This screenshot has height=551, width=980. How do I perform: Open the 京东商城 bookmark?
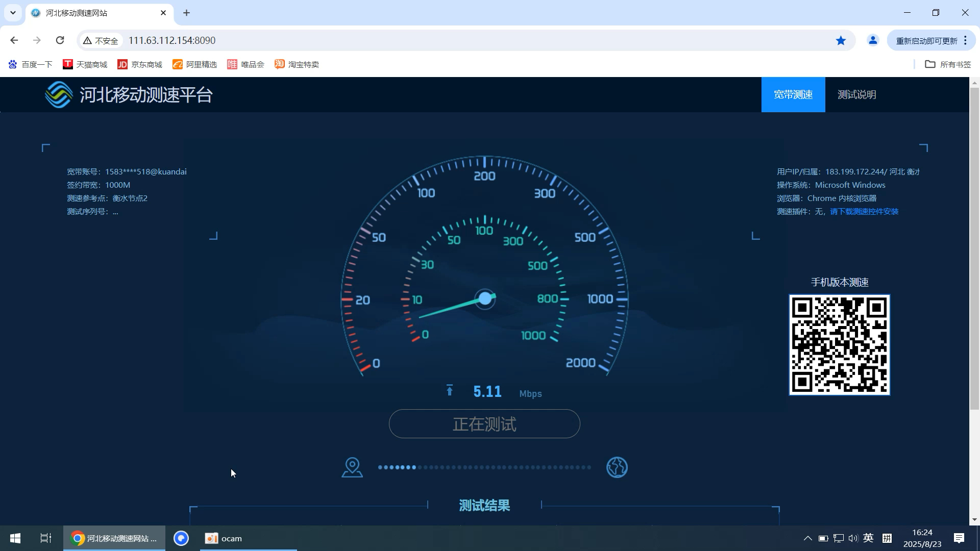pyautogui.click(x=140, y=64)
